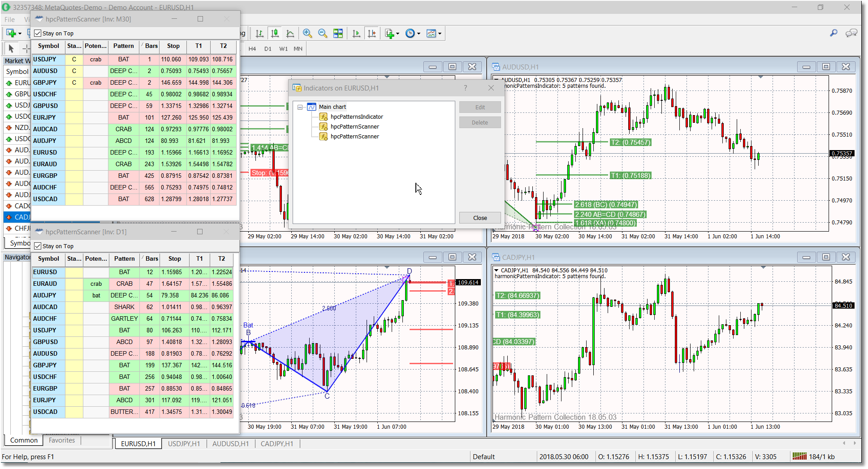868x469 pixels.
Task: Click the hpcPatternsIndicator item icon
Action: pos(324,117)
